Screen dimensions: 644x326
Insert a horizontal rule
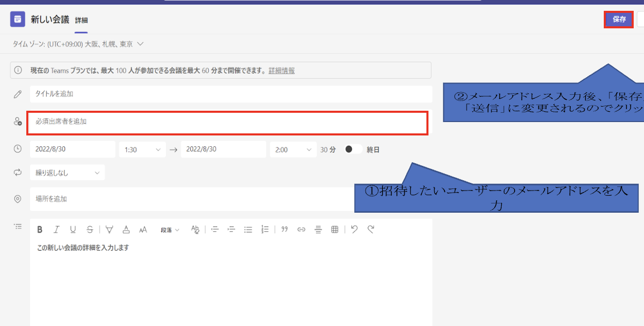tap(318, 230)
